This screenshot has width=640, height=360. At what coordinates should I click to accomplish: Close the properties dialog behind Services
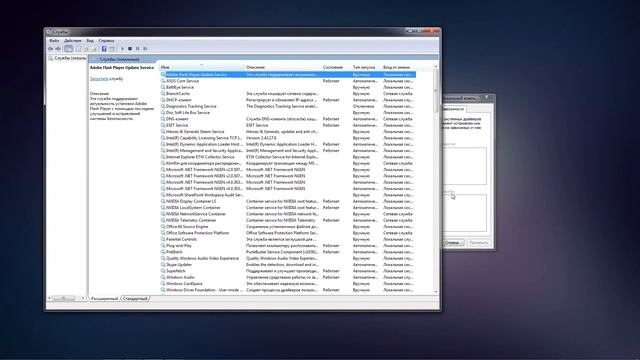pyautogui.click(x=487, y=98)
